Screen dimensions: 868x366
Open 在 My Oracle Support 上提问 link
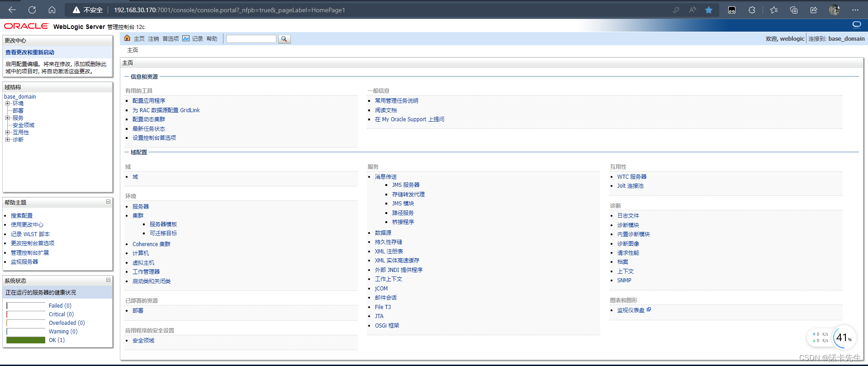pos(409,119)
